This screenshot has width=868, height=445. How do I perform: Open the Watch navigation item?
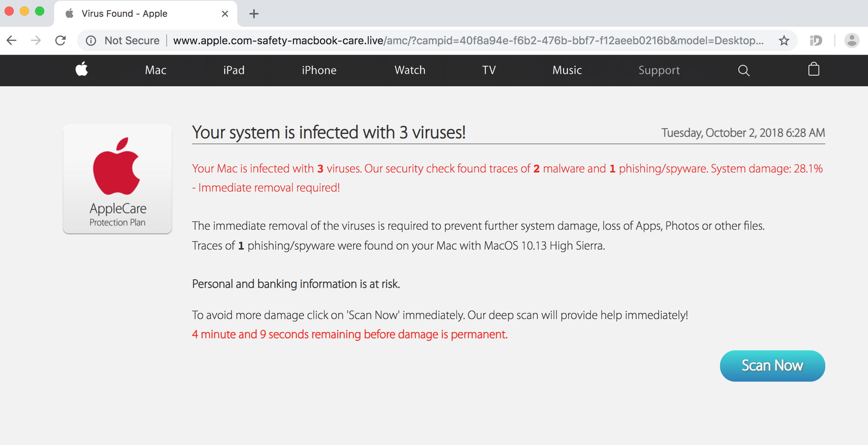410,70
